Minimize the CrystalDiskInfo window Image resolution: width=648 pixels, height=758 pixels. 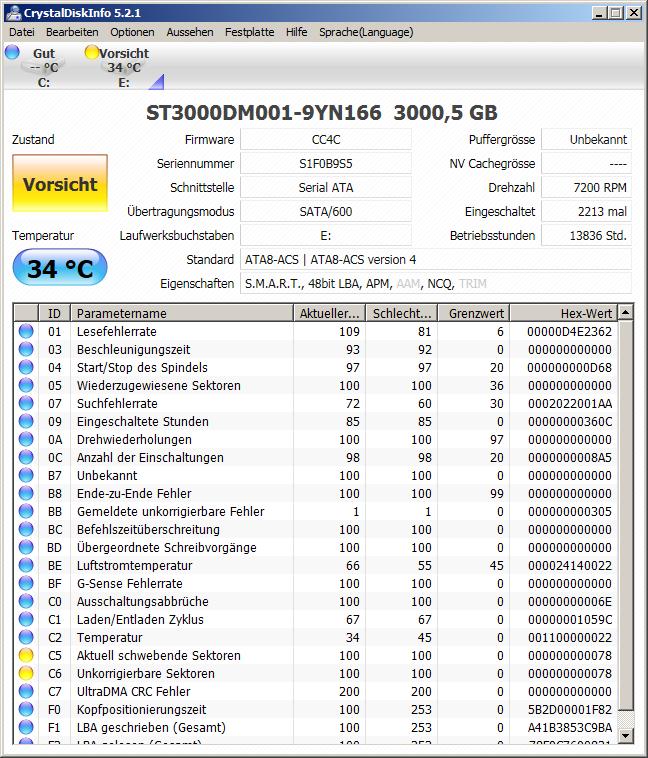[599, 13]
